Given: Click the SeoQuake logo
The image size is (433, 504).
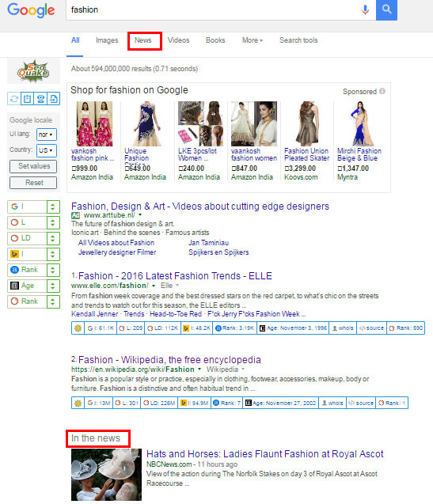Looking at the screenshot, I should click(x=33, y=70).
